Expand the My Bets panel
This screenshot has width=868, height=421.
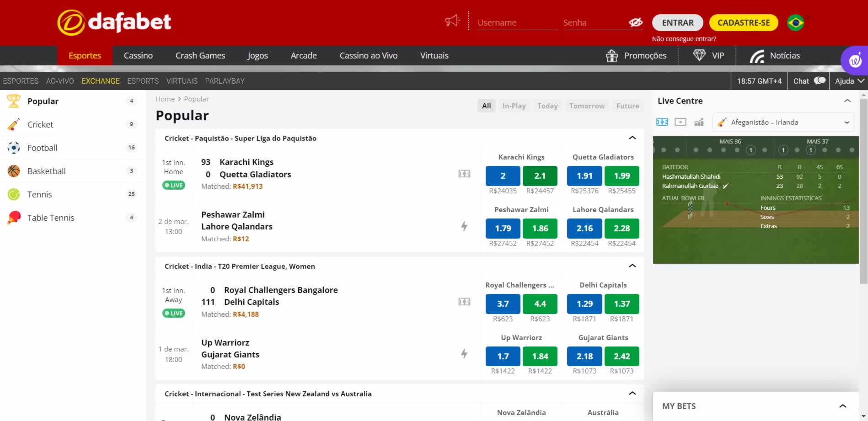(843, 406)
